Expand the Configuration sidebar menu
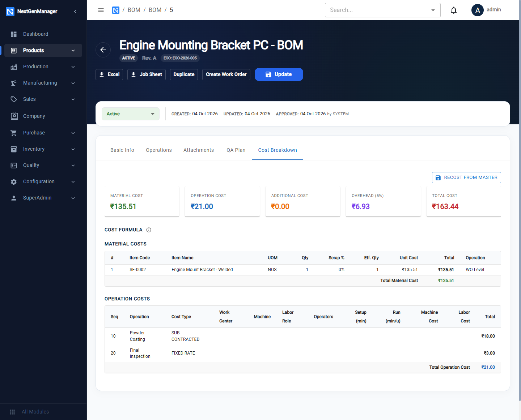 pyautogui.click(x=43, y=181)
